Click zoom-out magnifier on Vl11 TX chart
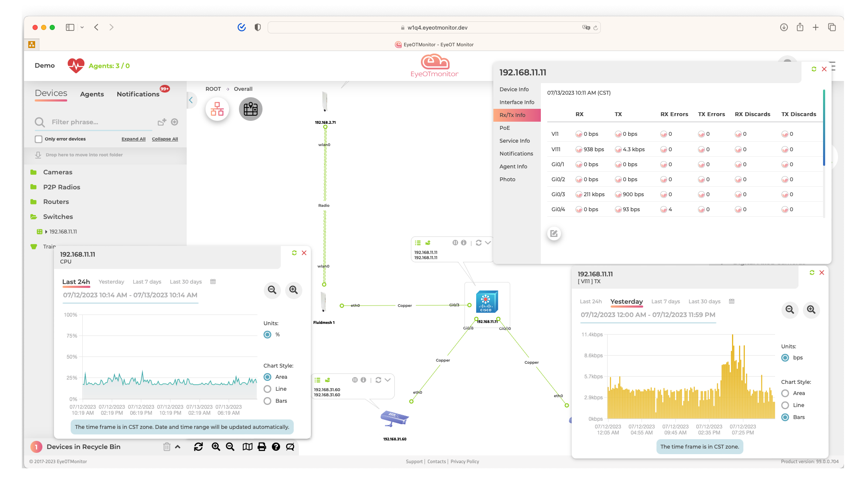The image size is (868, 500). pos(790,310)
